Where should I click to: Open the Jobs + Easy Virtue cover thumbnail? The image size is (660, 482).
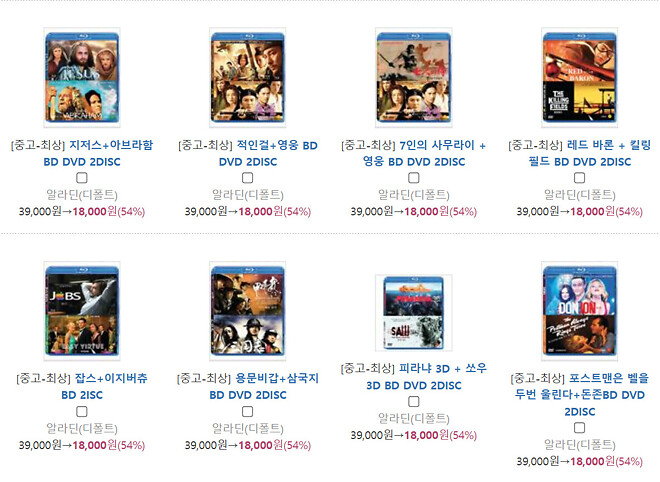tap(82, 311)
